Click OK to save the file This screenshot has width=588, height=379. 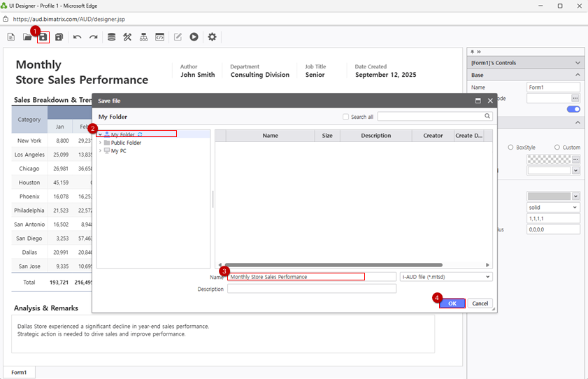click(x=452, y=303)
